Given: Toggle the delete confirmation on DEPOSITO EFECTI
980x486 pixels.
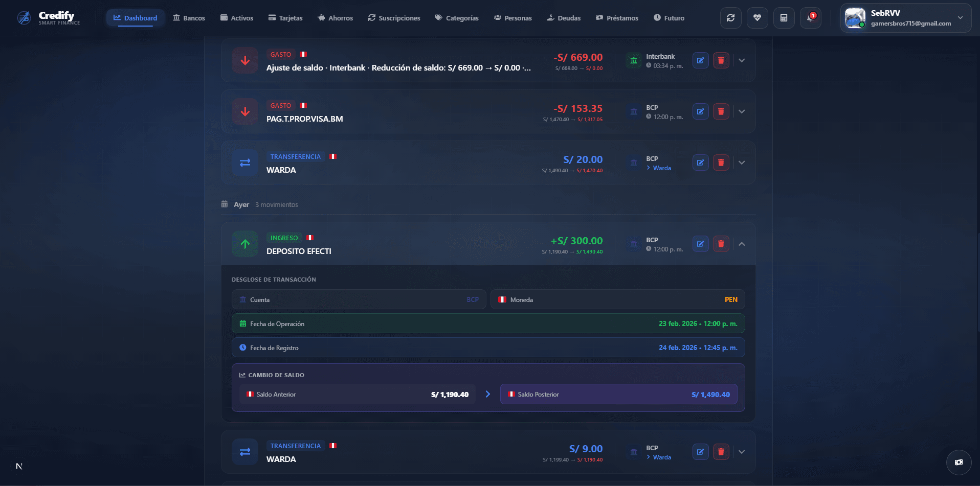Looking at the screenshot, I should pyautogui.click(x=721, y=244).
